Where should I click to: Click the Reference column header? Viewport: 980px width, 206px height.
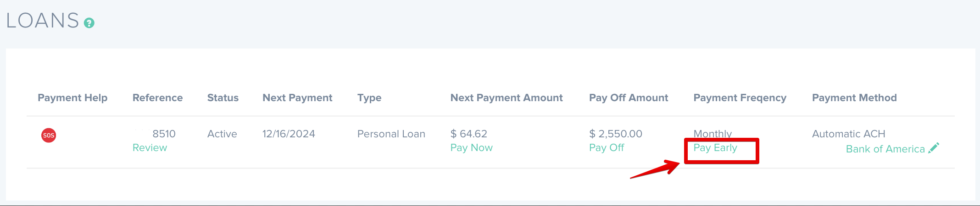[157, 98]
